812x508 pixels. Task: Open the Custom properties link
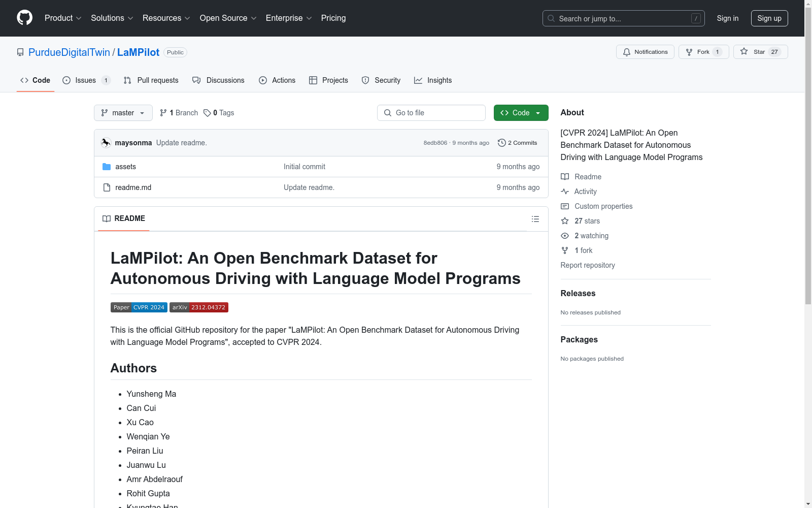[x=597, y=206]
